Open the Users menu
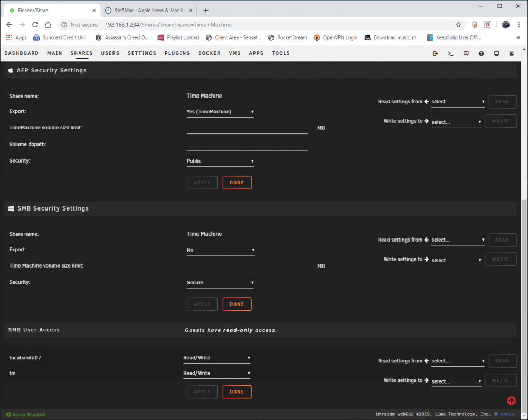The width and height of the screenshot is (528, 420). click(110, 53)
